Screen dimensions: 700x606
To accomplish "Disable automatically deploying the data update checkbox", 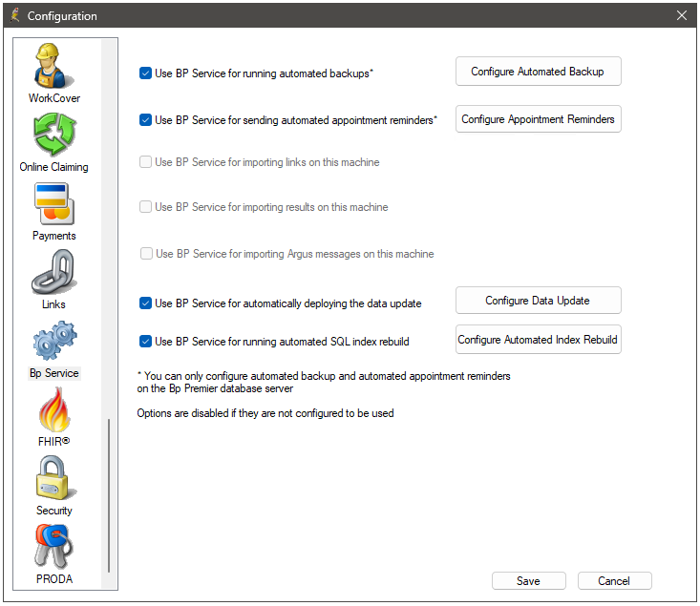I will (145, 303).
